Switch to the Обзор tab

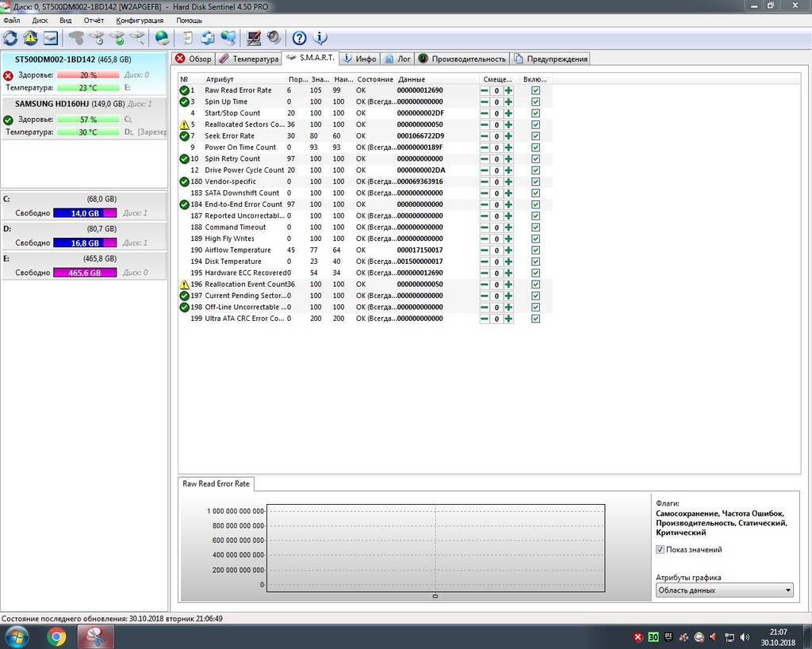[193, 59]
